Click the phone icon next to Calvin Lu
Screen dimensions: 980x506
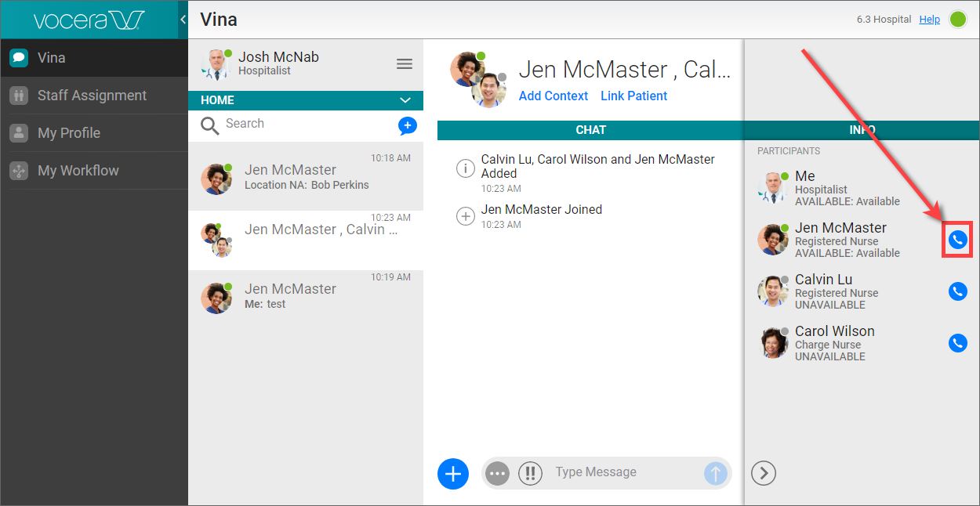(x=957, y=291)
